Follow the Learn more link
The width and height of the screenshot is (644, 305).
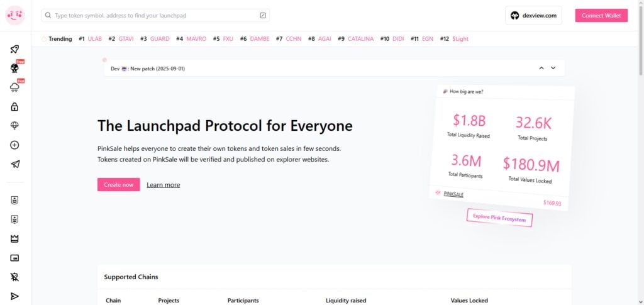pos(163,185)
